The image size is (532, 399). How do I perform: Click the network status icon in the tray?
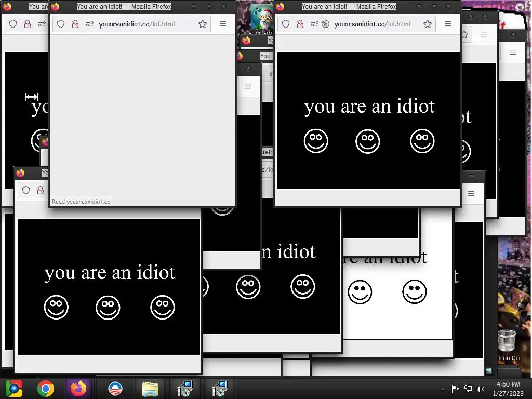pyautogui.click(x=468, y=389)
